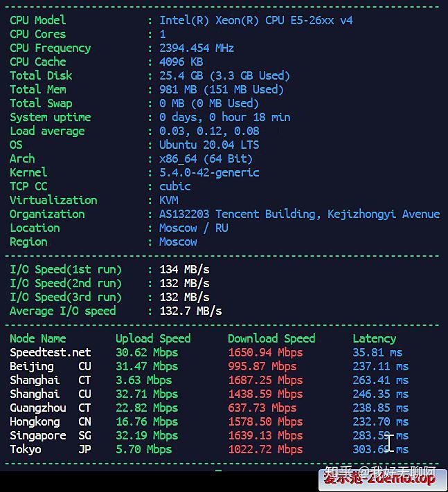Click the System uptime value text
This screenshot has height=492, width=448.
(224, 117)
